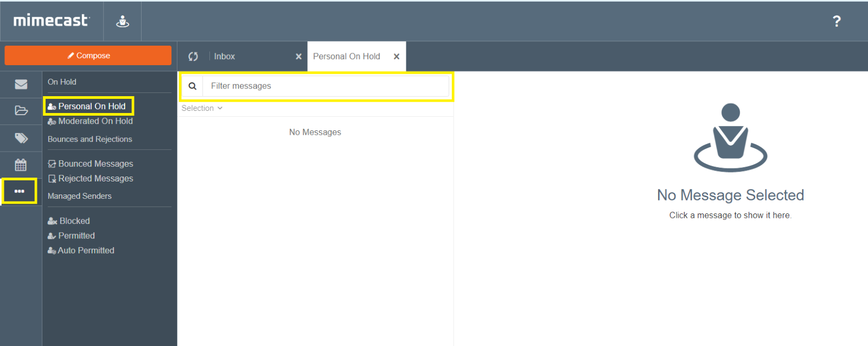Image resolution: width=868 pixels, height=346 pixels.
Task: Open Auto Permitted senders list
Action: (x=81, y=250)
